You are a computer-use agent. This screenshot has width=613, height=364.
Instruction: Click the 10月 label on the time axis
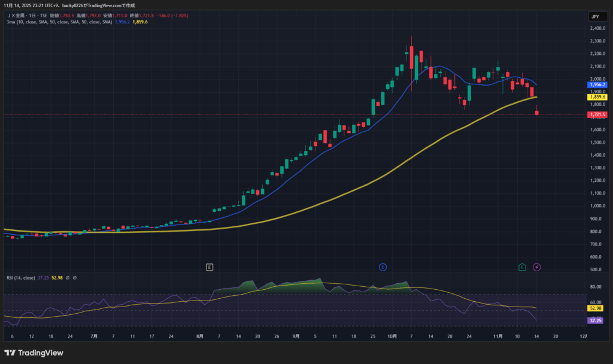point(392,337)
